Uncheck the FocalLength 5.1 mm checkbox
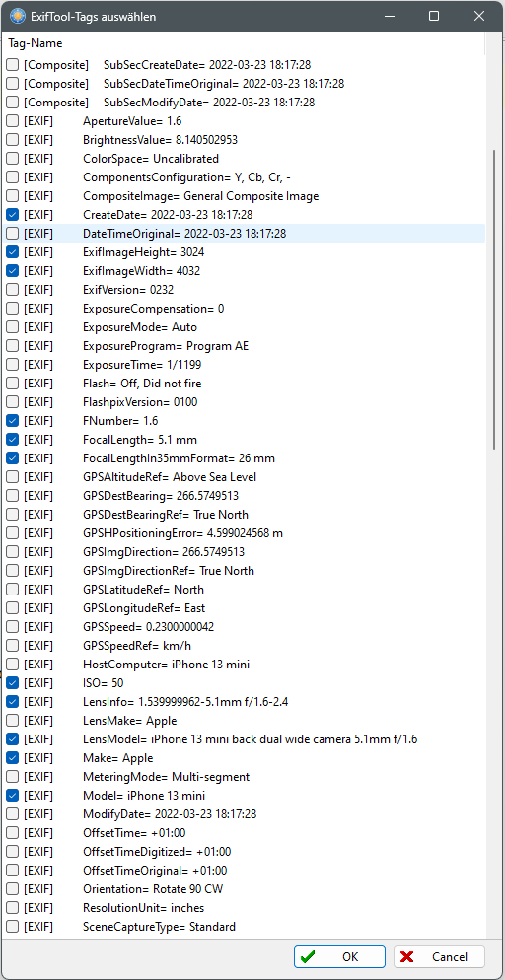Viewport: 505px width, 980px height. (x=13, y=440)
